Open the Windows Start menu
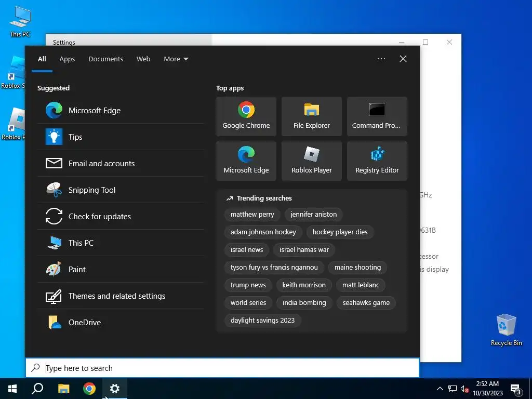The height and width of the screenshot is (399, 532). point(12,389)
